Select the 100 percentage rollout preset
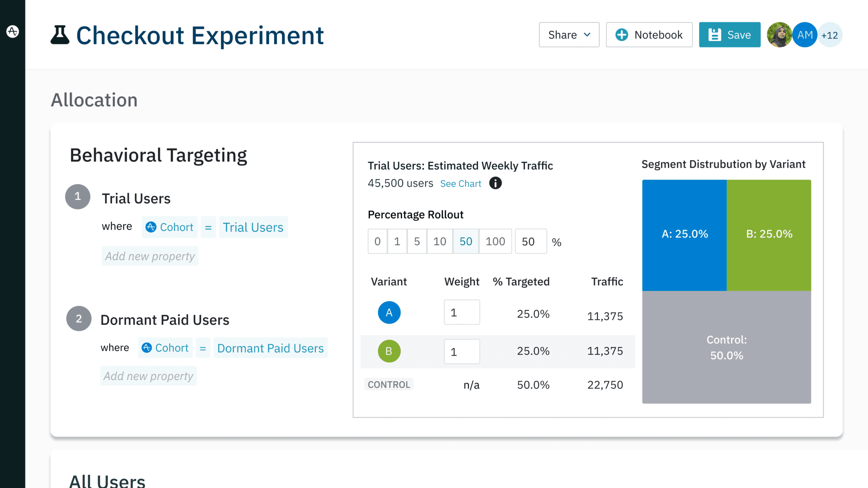 pos(495,241)
